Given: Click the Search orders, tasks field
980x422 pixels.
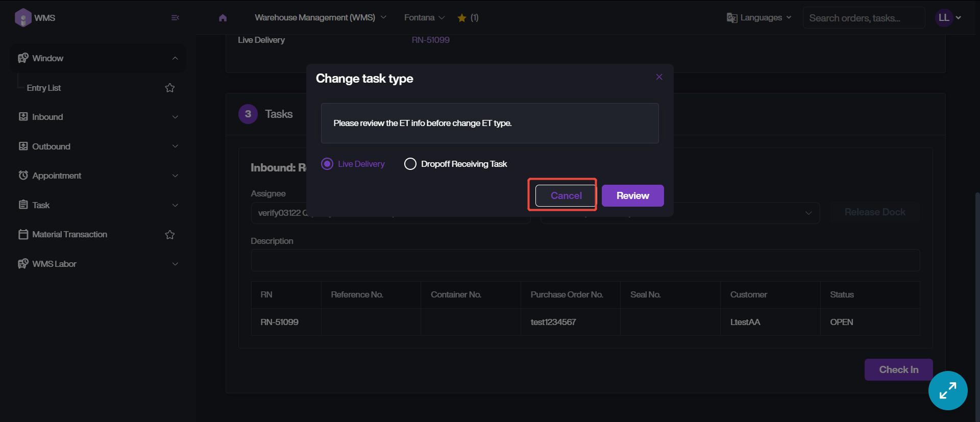Looking at the screenshot, I should 863,18.
